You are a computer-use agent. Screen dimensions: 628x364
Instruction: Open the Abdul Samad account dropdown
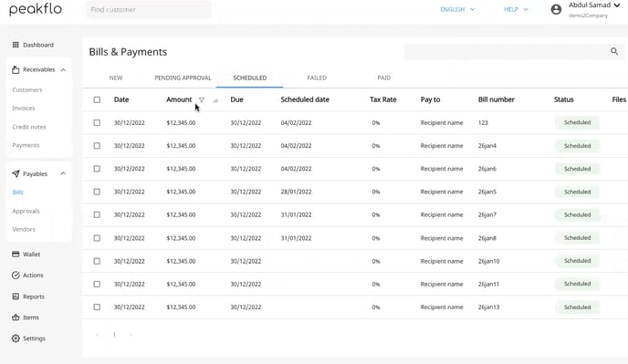click(594, 5)
